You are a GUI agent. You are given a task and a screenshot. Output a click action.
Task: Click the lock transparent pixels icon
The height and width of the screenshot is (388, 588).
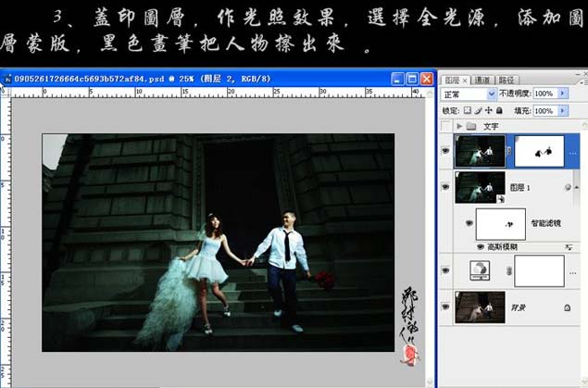[x=468, y=110]
